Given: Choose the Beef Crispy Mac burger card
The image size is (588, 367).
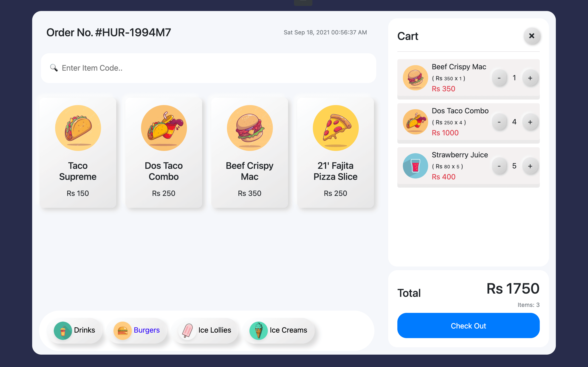Looking at the screenshot, I should (x=249, y=153).
